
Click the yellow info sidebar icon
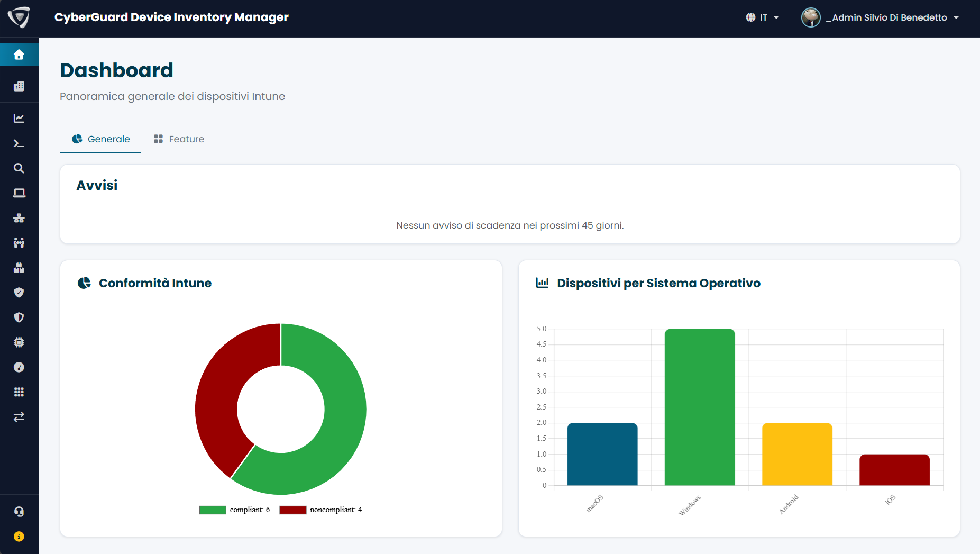point(19,537)
